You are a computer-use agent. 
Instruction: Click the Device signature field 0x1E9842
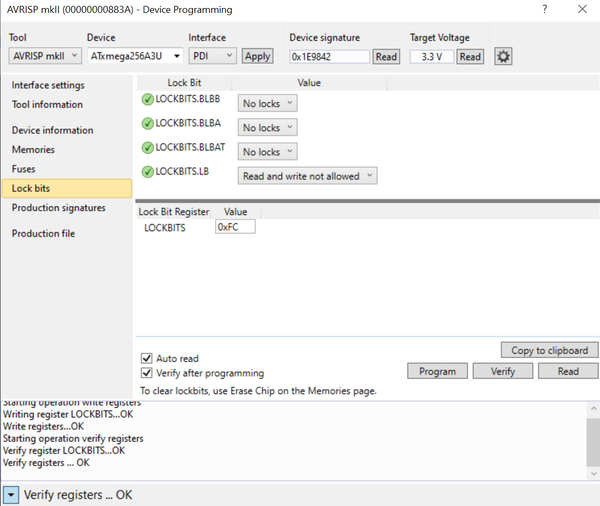(x=329, y=57)
